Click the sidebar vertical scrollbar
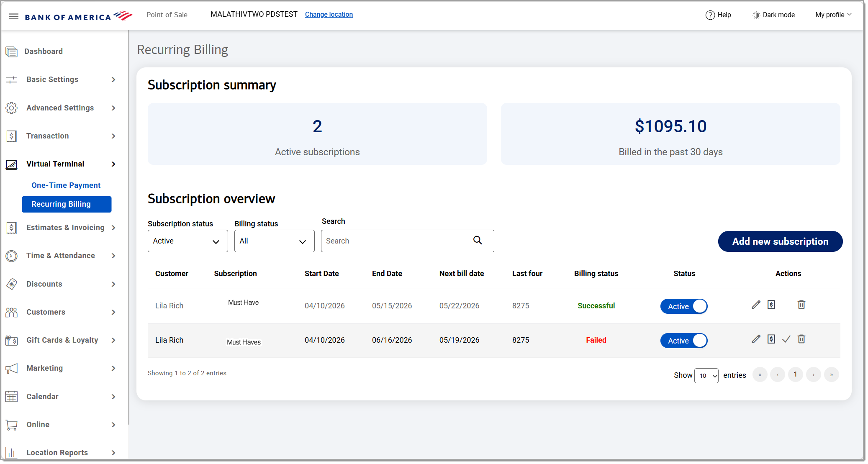The image size is (868, 464). point(128,227)
